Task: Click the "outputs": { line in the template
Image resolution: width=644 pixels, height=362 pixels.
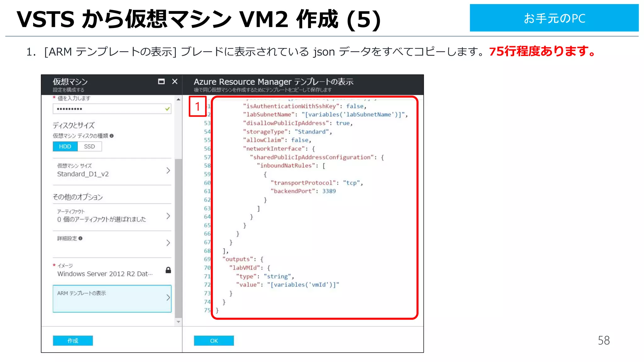Action: pos(243,259)
